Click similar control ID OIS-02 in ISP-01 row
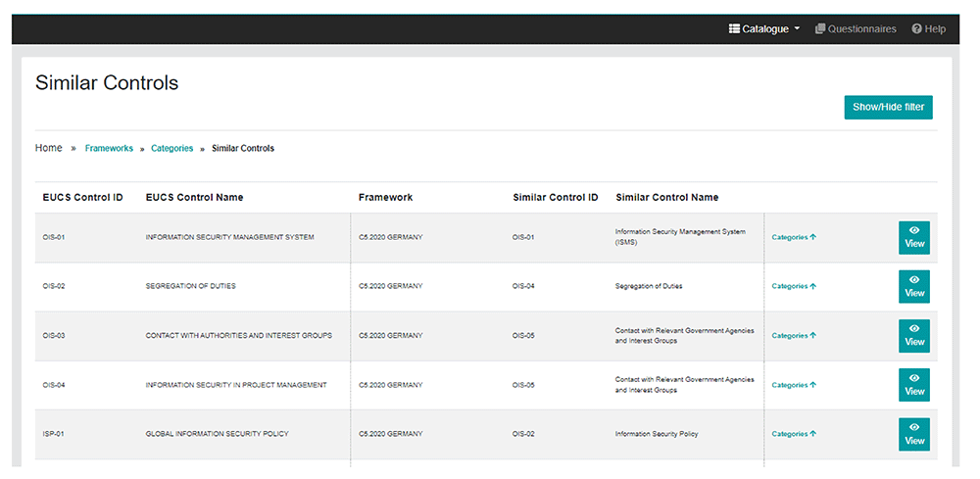 523,434
